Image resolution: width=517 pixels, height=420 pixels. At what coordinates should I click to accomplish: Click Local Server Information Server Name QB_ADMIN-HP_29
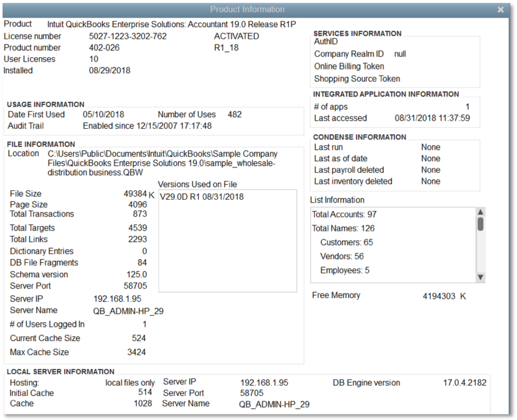click(274, 405)
